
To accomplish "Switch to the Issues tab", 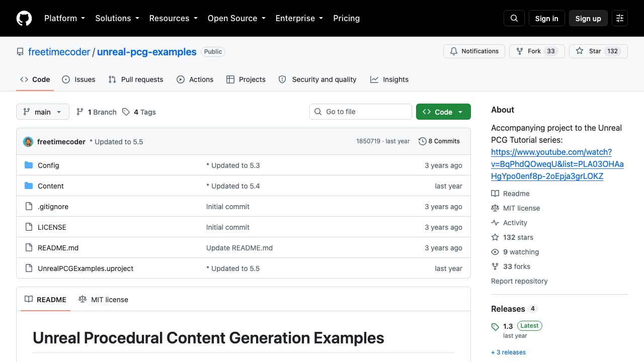I will pos(78,79).
